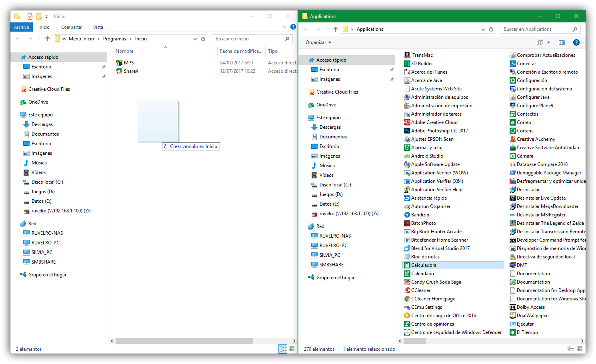Select the Cortana app

point(522,131)
